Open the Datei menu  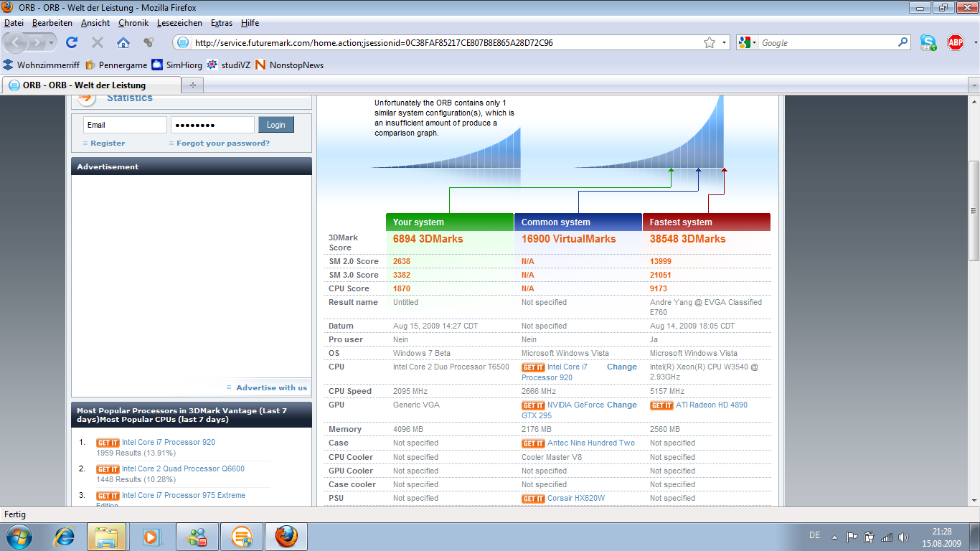click(14, 23)
